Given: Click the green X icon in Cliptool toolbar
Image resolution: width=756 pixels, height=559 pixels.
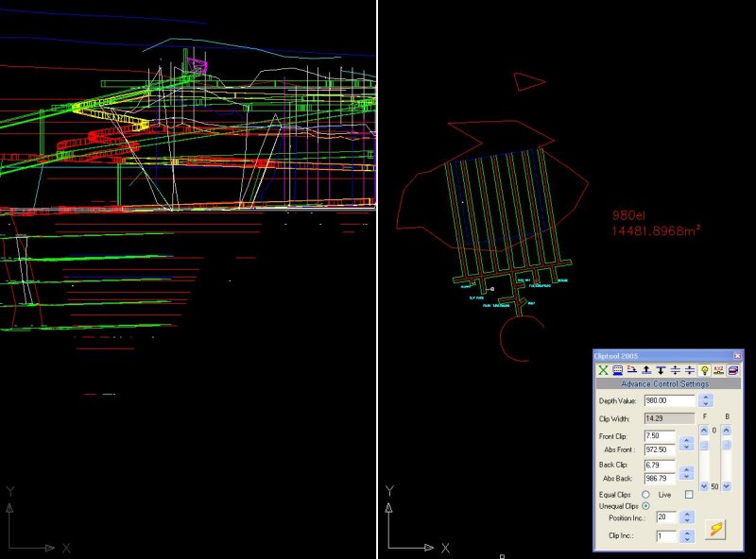Looking at the screenshot, I should click(603, 370).
